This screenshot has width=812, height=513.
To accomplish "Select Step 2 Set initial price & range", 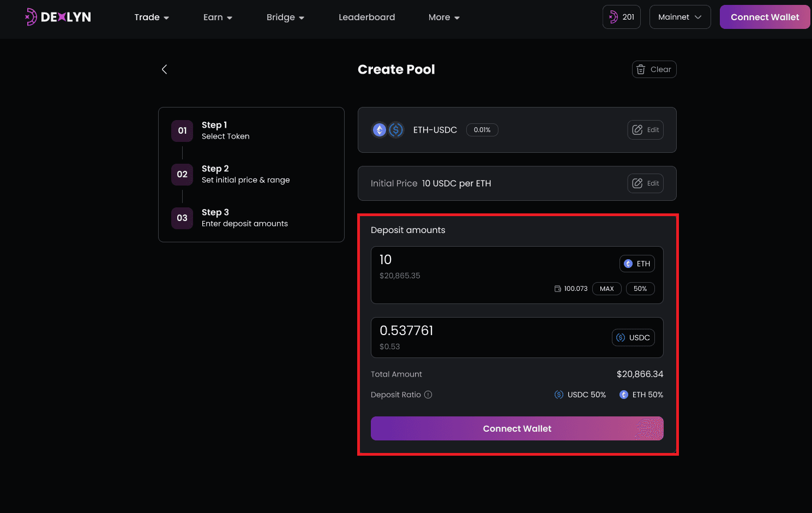I will click(245, 174).
